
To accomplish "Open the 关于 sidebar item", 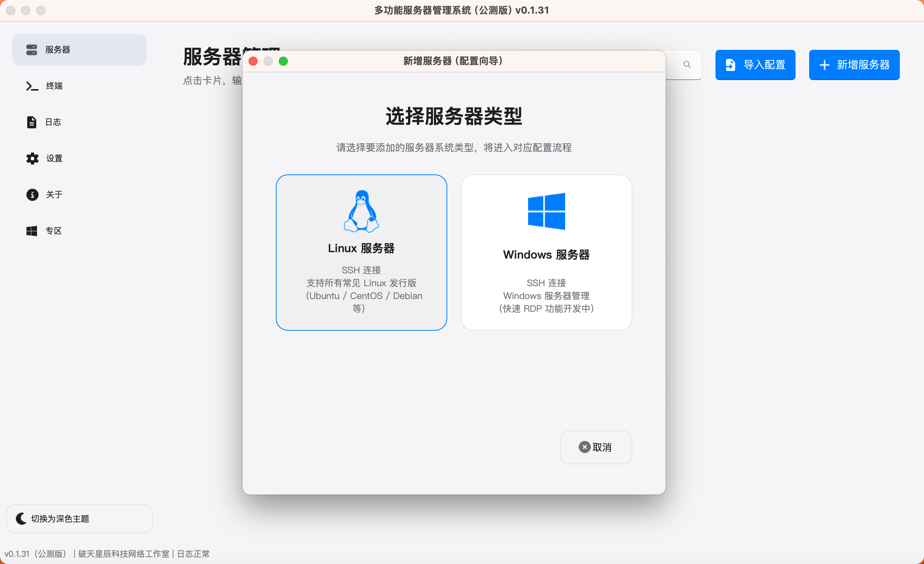I will coord(79,194).
